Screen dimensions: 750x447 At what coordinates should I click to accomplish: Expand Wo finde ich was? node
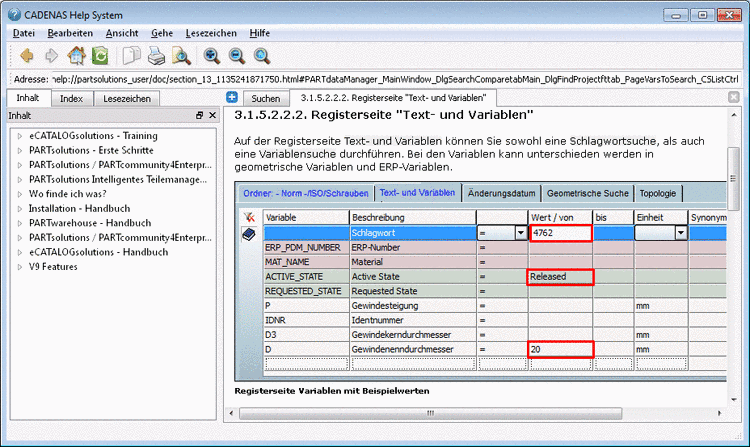(x=20, y=194)
